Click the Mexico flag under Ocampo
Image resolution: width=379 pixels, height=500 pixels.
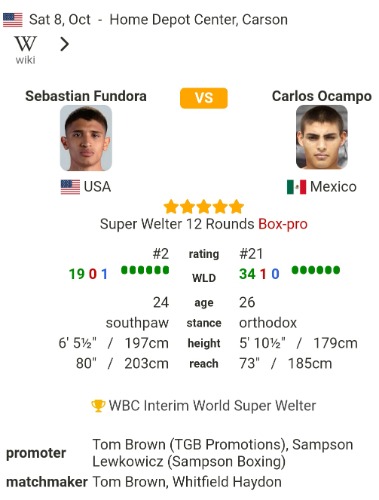pyautogui.click(x=296, y=187)
